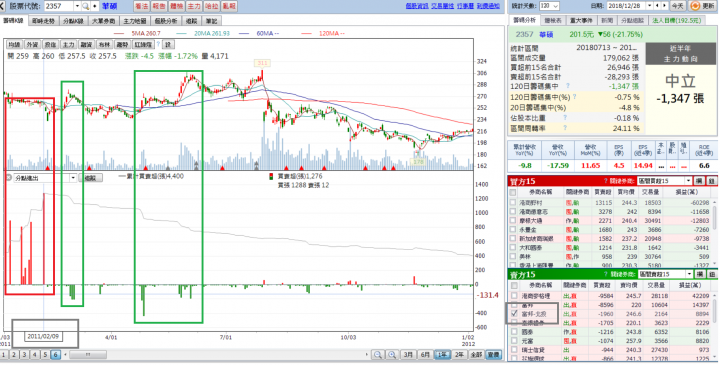The width and height of the screenshot is (720, 365).
Task: Switch to the 分點K線 tab
Action: [x=73, y=21]
